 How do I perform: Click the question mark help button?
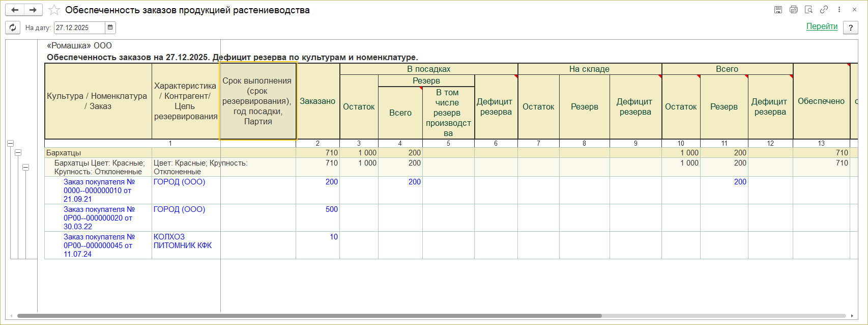(850, 28)
